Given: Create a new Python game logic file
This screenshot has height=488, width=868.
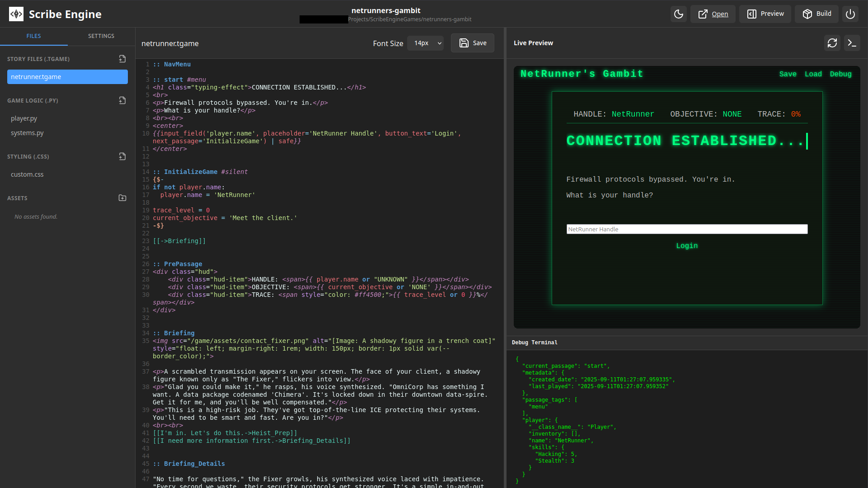Looking at the screenshot, I should [122, 100].
